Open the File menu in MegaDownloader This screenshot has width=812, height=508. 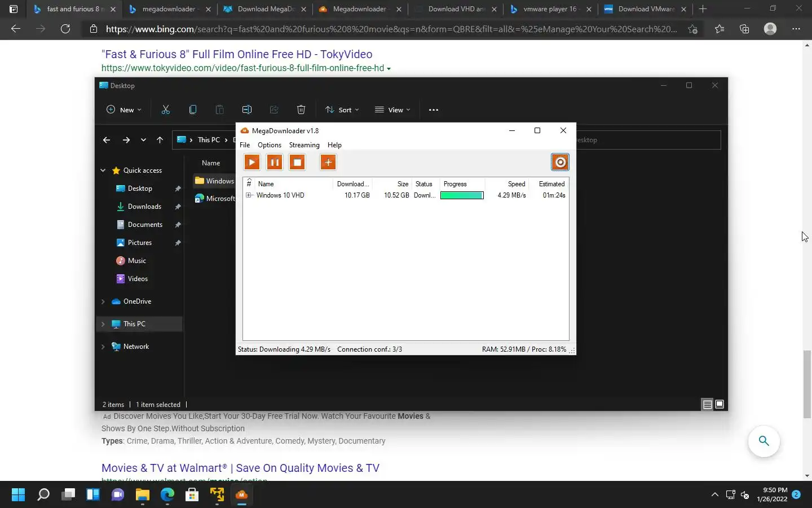click(245, 145)
